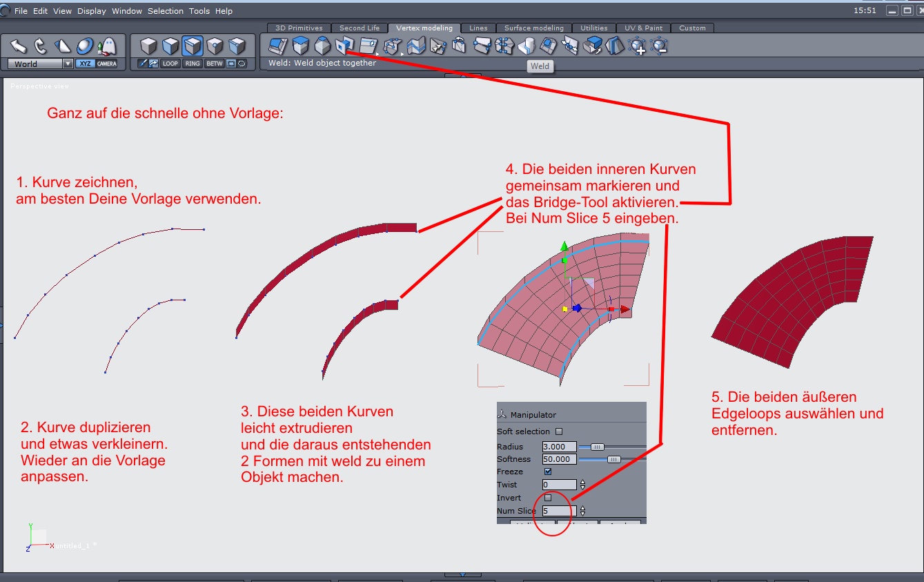Switch to select objects mode (plain cube)
The image size is (924, 582).
(148, 46)
